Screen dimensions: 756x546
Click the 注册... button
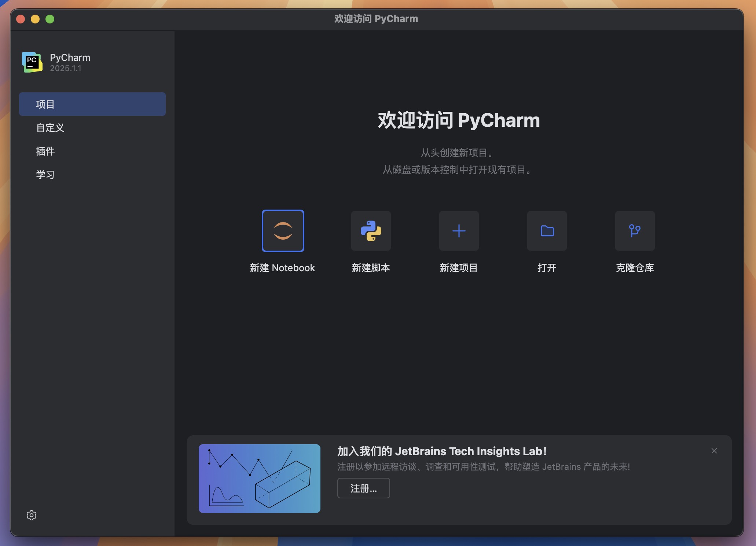pyautogui.click(x=363, y=488)
